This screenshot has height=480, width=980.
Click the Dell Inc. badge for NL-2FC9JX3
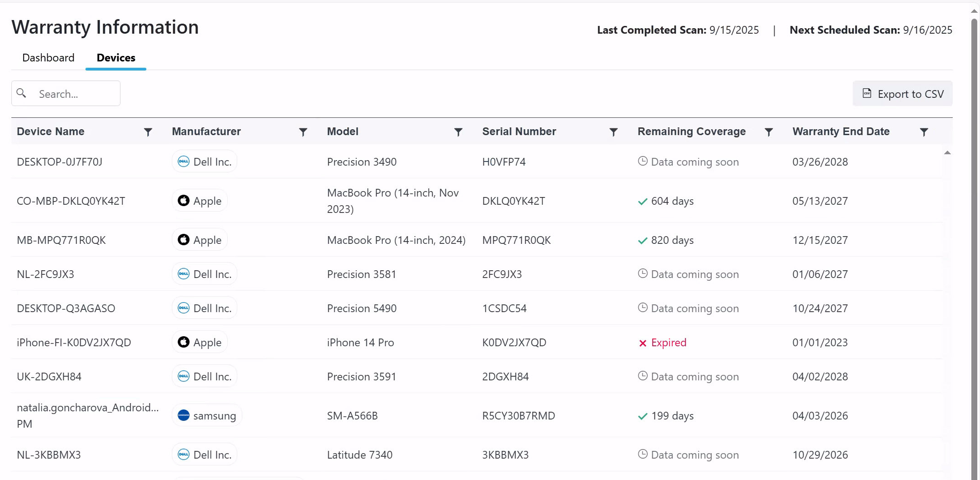(205, 274)
